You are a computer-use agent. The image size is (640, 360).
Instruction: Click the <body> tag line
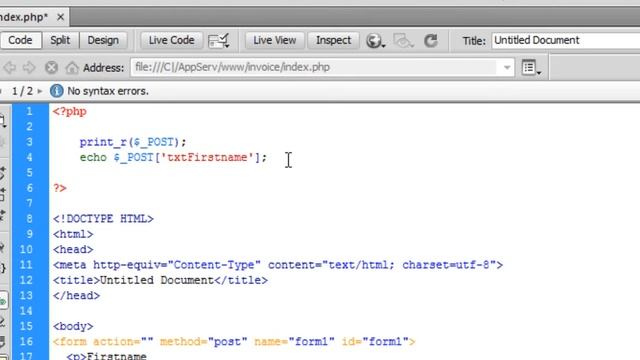point(73,327)
